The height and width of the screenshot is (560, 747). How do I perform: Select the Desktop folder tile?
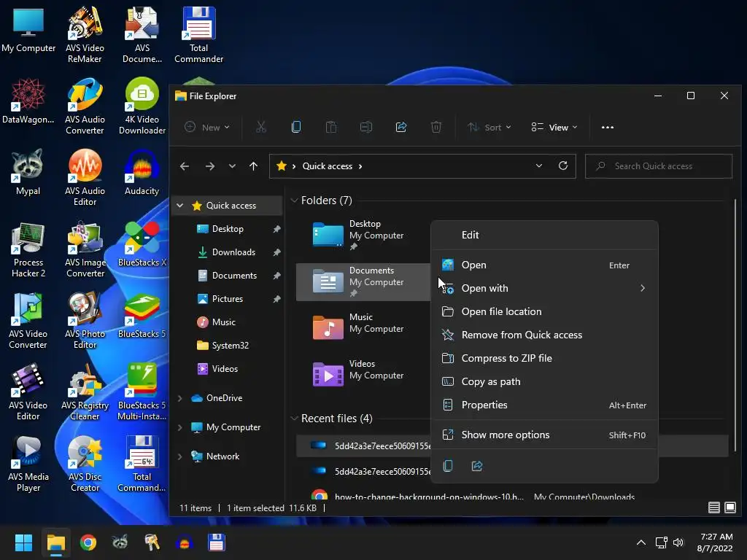(x=363, y=235)
